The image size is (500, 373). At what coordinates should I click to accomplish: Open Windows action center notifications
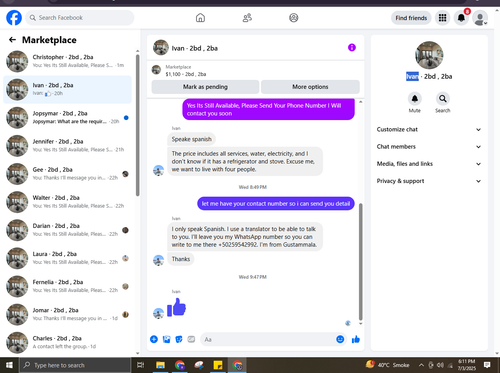(x=487, y=365)
